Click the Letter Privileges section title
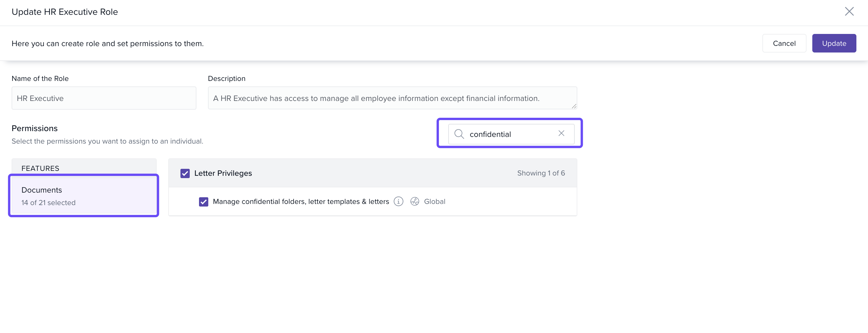 point(223,173)
